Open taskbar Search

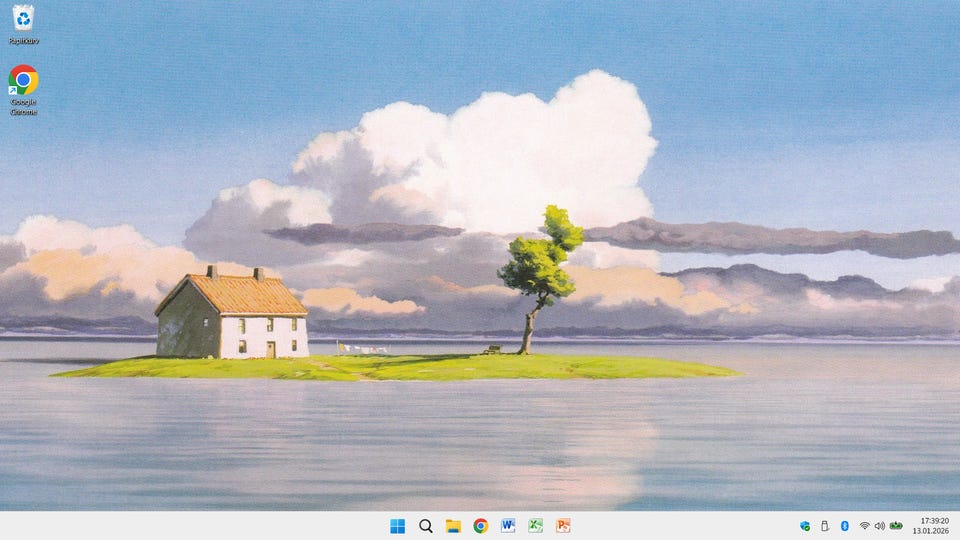point(426,526)
